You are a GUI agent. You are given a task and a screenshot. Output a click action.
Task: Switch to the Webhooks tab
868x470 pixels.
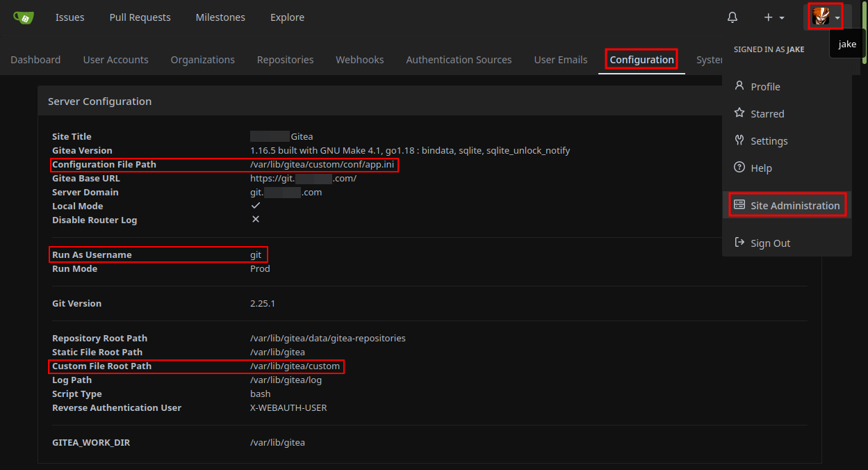[360, 60]
